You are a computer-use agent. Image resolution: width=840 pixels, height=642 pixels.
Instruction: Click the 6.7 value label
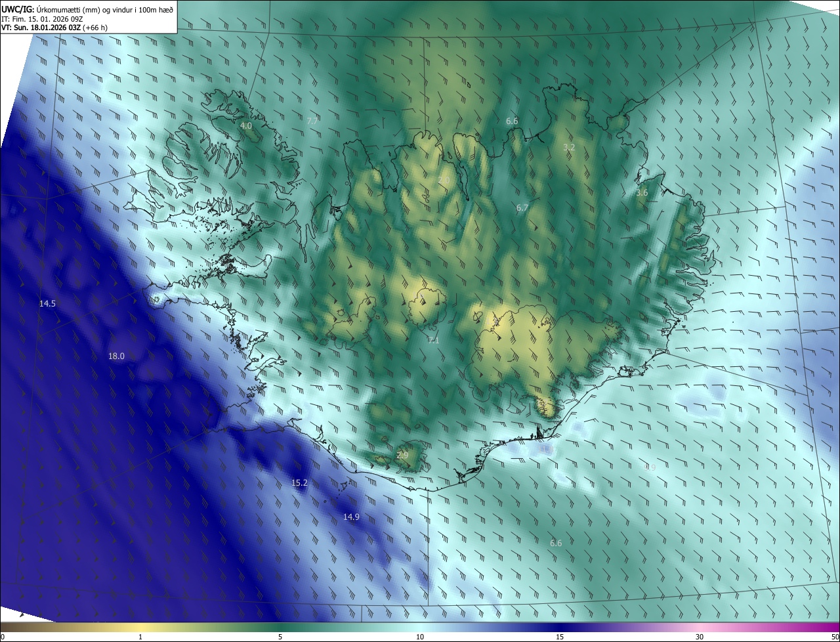[x=522, y=207]
